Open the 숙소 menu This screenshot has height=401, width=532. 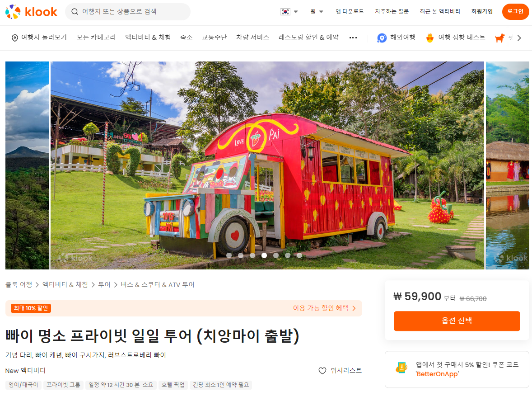(x=186, y=38)
